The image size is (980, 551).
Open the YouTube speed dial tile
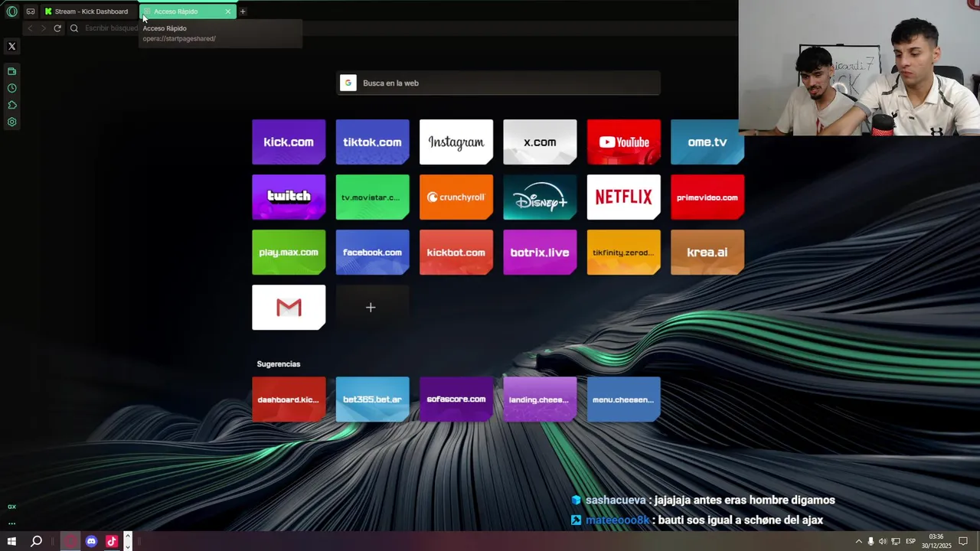click(624, 142)
